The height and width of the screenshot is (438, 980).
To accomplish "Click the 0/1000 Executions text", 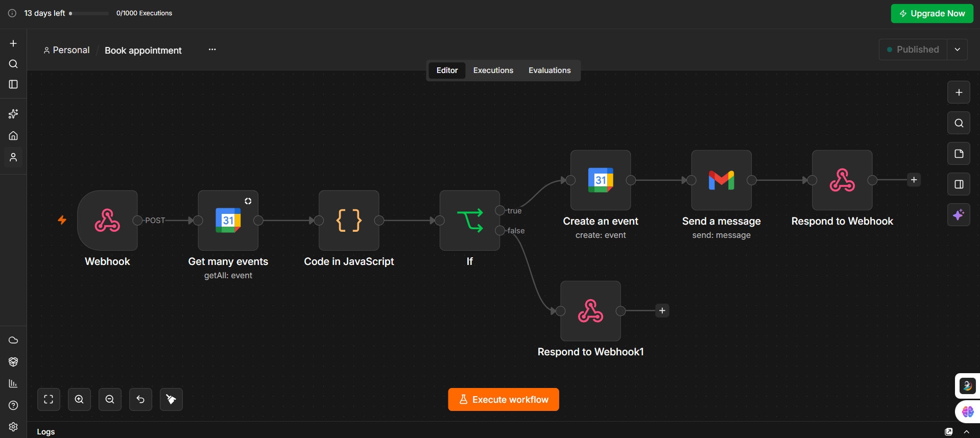I will (144, 13).
